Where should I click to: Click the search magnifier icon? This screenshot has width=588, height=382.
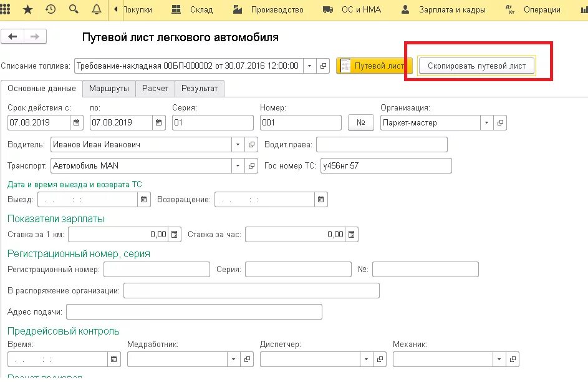[74, 9]
